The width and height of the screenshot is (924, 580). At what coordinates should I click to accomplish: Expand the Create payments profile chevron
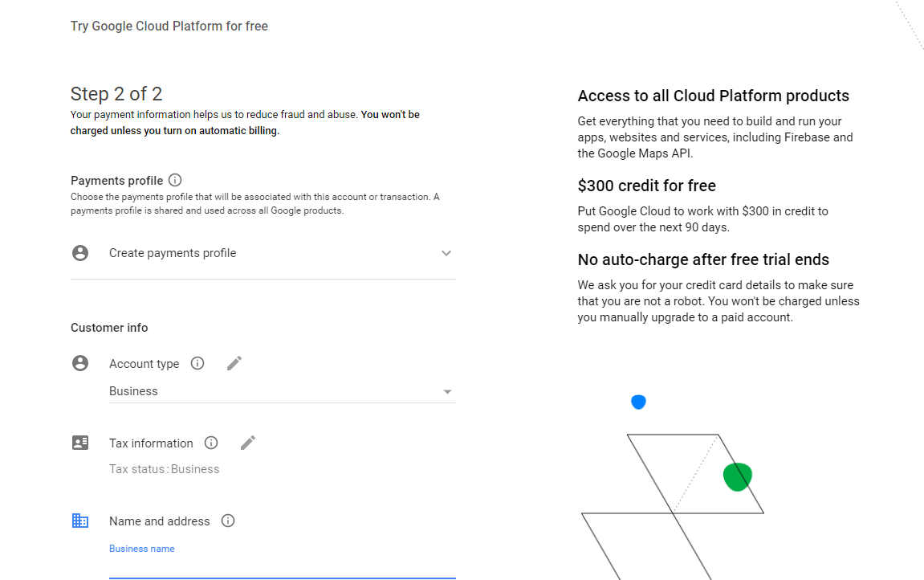(x=446, y=253)
